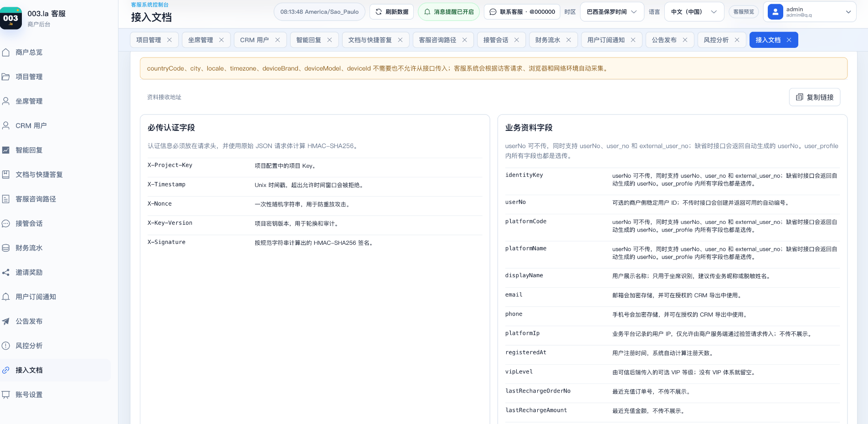Close the 用户订阅通知 tab
Image resolution: width=868 pixels, height=424 pixels.
pos(633,40)
